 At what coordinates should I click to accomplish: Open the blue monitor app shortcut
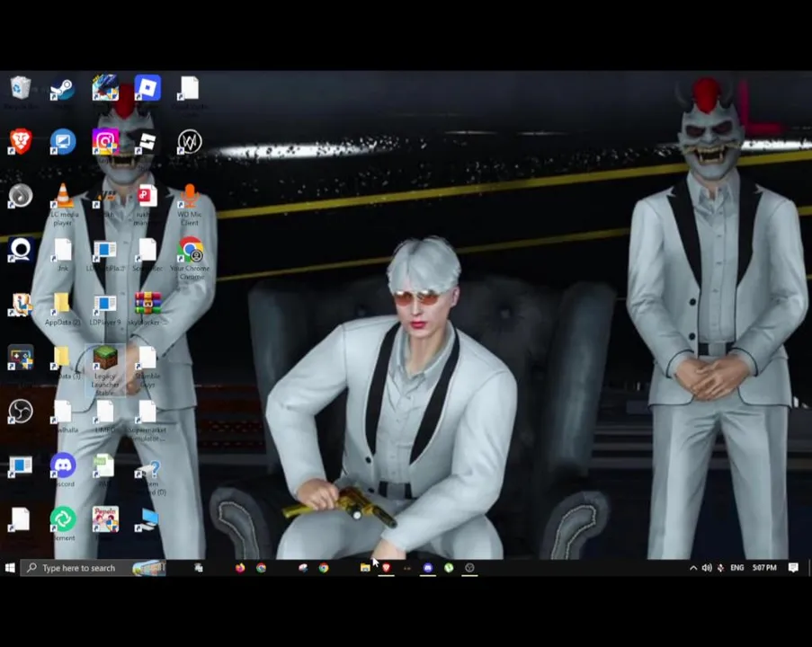63,142
